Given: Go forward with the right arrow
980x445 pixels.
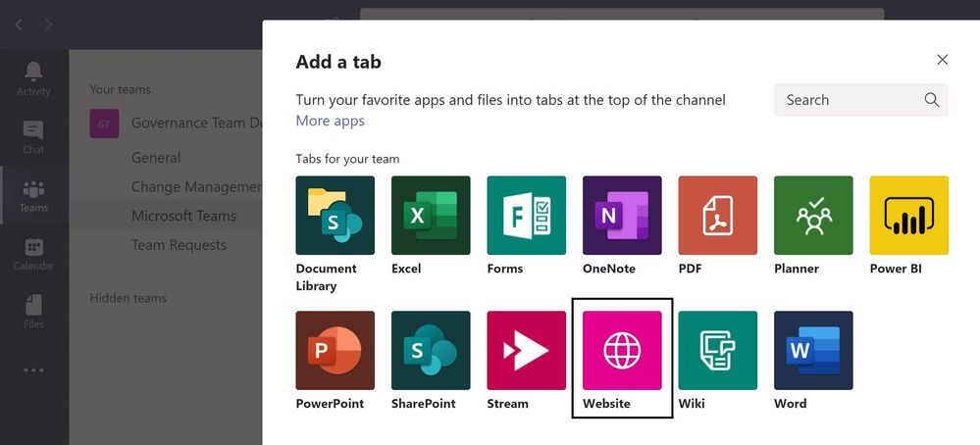Looking at the screenshot, I should [x=49, y=25].
